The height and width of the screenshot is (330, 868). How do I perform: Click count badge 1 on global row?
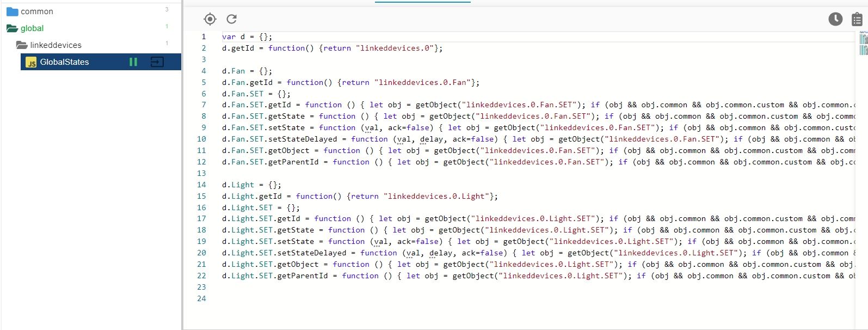click(x=167, y=26)
